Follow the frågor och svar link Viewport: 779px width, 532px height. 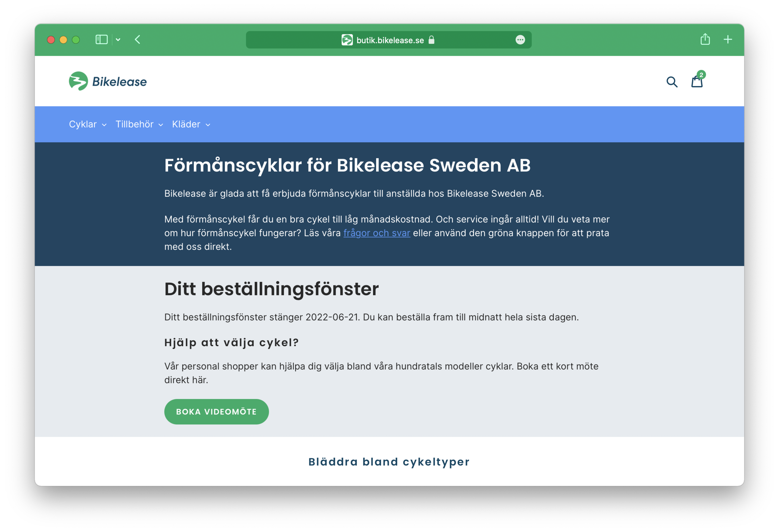tap(376, 233)
